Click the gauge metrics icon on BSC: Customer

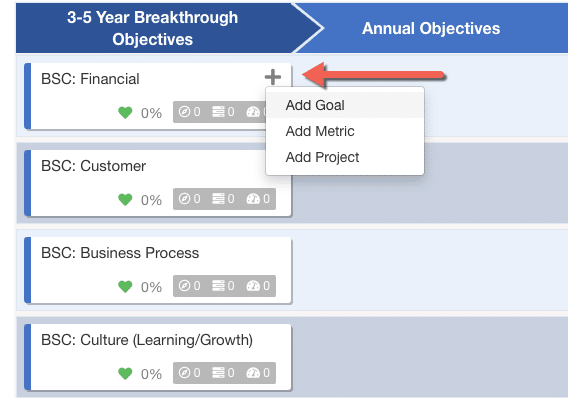253,199
